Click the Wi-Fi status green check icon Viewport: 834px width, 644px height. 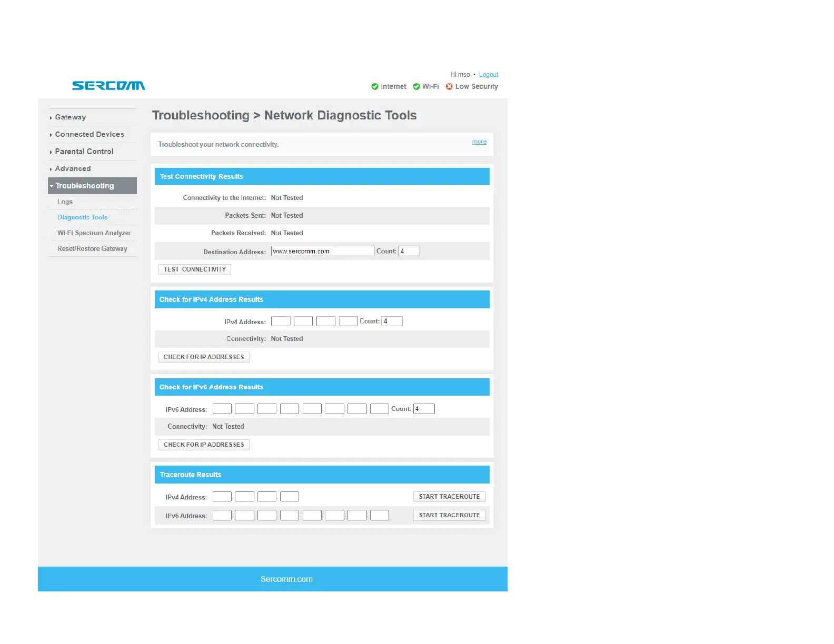(x=416, y=87)
